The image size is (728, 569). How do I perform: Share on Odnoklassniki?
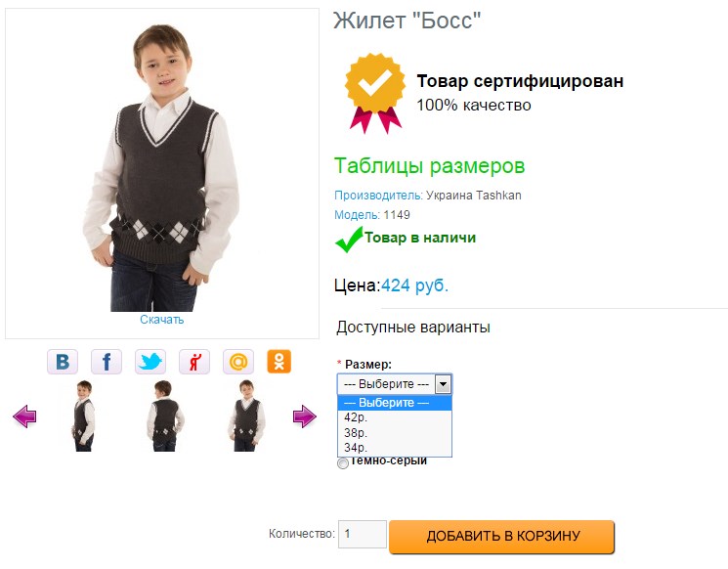280,362
